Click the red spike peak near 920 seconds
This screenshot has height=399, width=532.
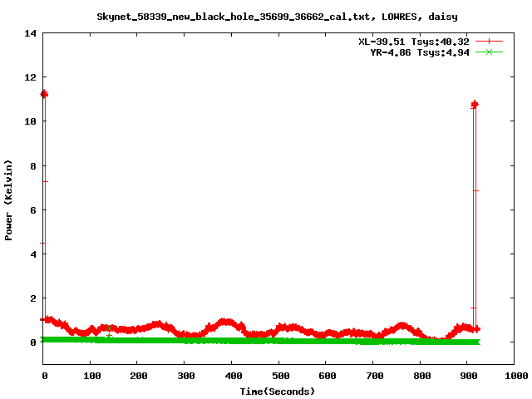click(475, 104)
